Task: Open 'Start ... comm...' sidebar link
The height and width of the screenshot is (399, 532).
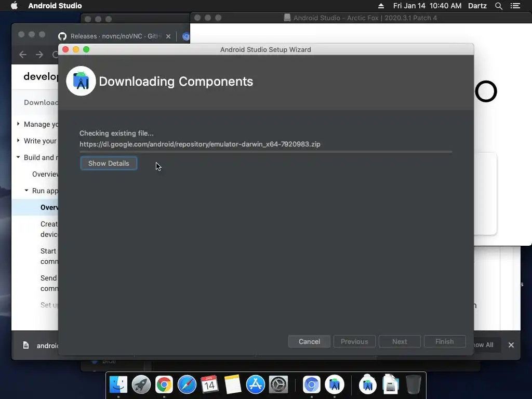Action: [49, 256]
